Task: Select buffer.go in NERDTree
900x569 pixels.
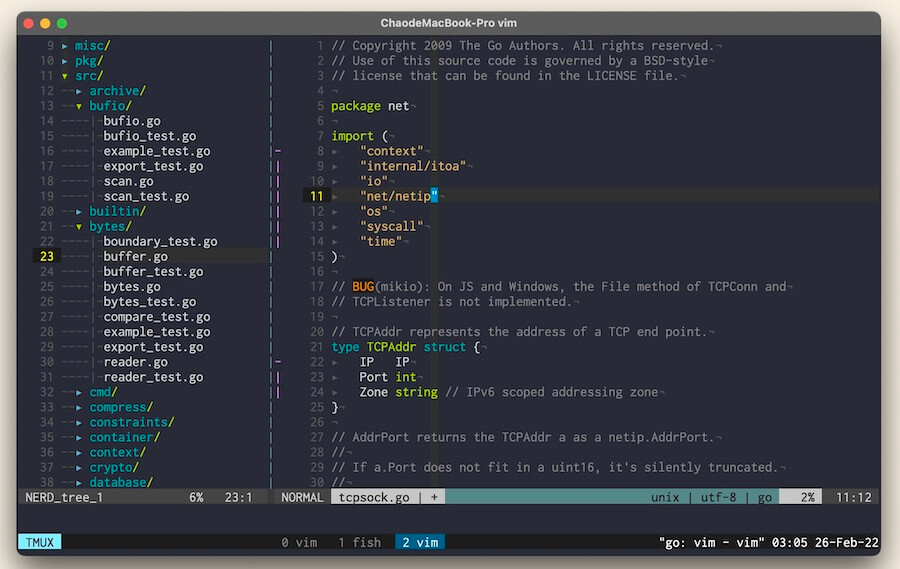Action: (135, 257)
